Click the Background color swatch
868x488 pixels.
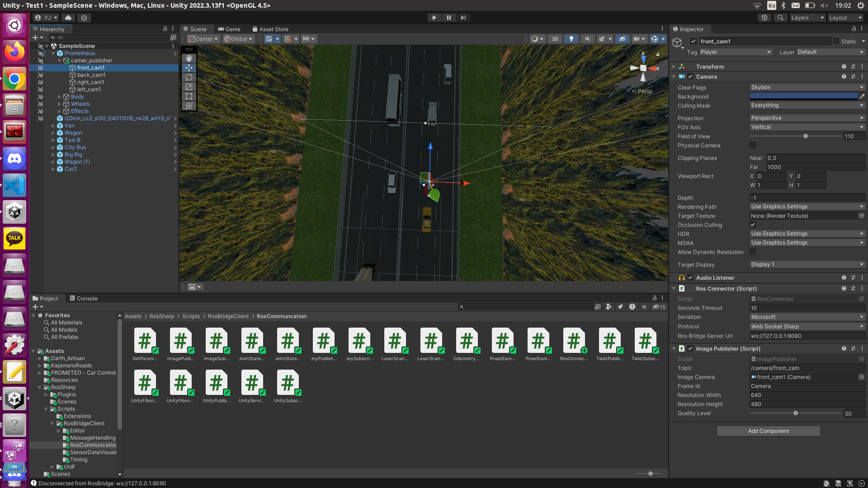pyautogui.click(x=803, y=96)
